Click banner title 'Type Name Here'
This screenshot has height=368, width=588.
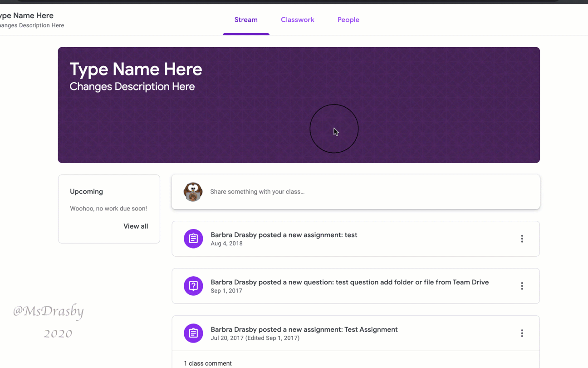coord(136,69)
